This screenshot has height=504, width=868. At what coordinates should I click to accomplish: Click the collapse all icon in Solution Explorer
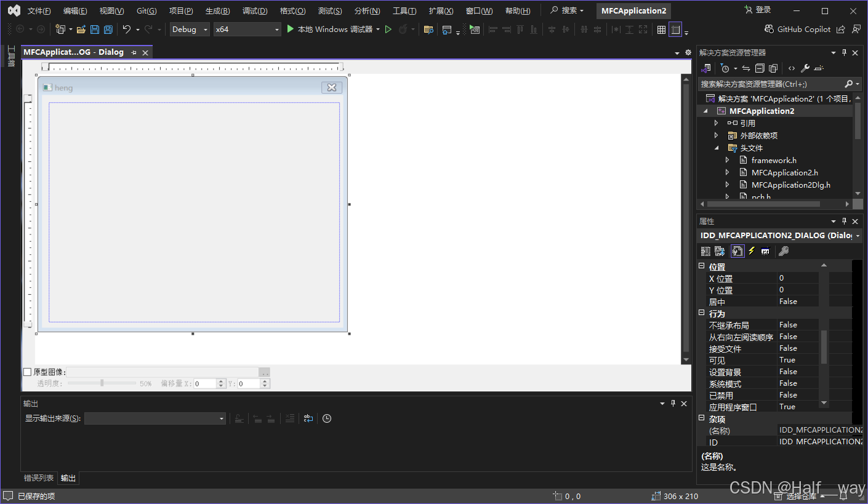coord(760,68)
